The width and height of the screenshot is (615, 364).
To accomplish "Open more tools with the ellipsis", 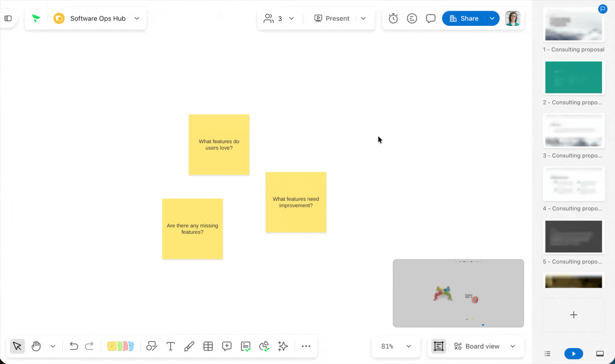I will pos(306,346).
